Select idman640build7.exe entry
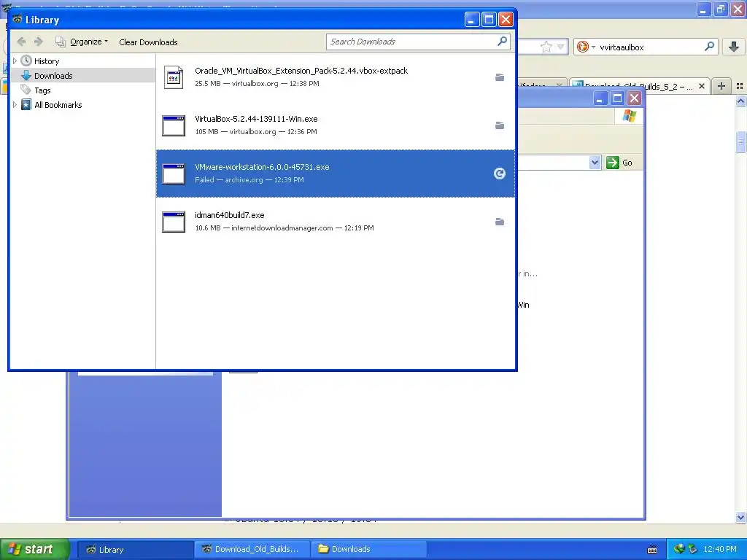This screenshot has width=747, height=560. click(x=336, y=222)
